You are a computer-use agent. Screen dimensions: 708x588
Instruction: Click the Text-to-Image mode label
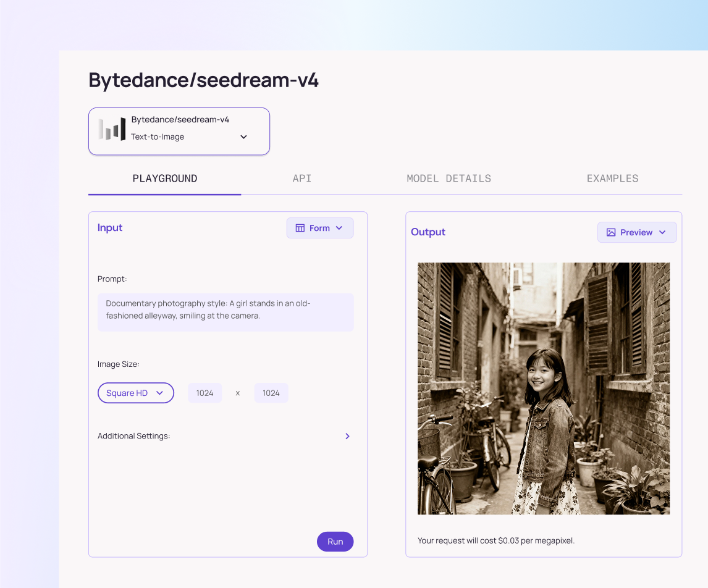pyautogui.click(x=158, y=137)
